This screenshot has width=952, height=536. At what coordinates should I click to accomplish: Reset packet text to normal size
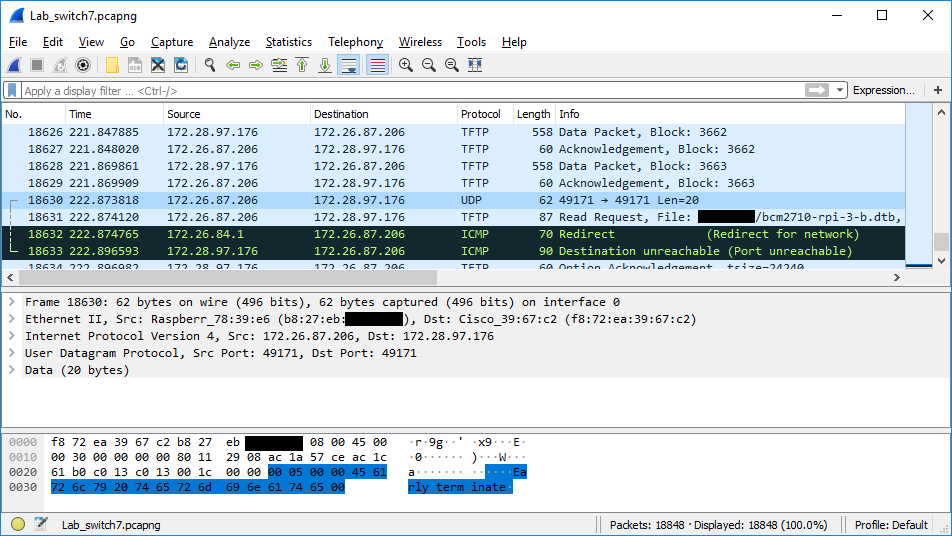452,65
